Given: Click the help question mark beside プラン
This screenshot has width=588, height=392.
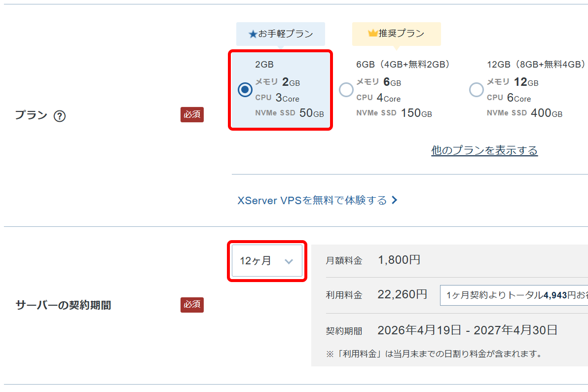Looking at the screenshot, I should tap(60, 116).
